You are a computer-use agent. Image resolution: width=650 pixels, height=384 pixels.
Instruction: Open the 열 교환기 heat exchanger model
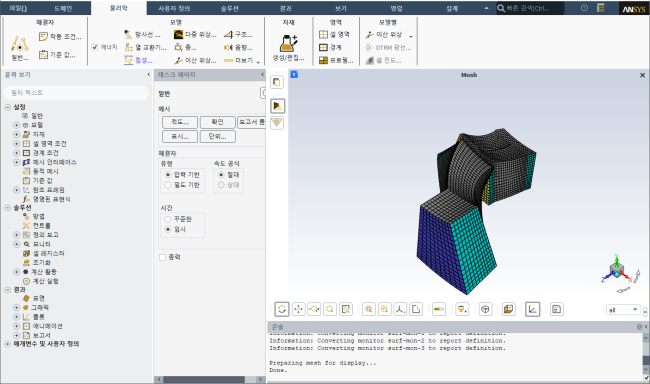tap(146, 47)
